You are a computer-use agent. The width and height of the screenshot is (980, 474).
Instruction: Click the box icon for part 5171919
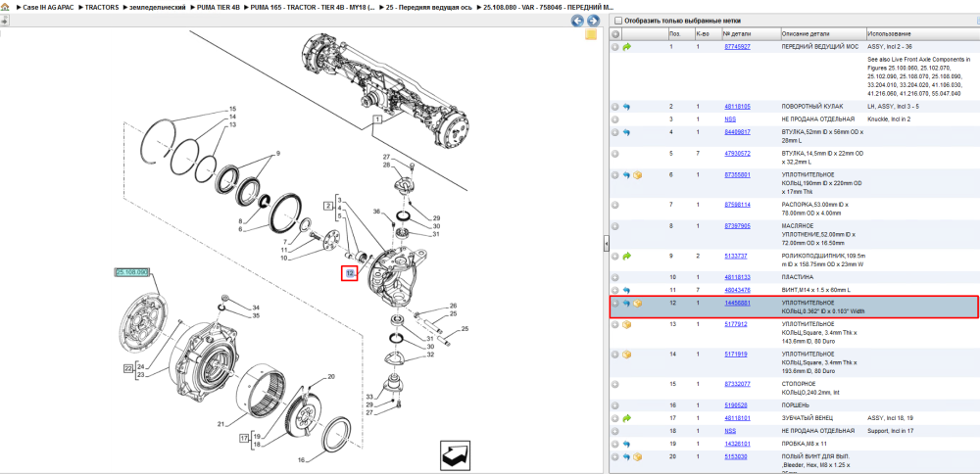pos(627,355)
